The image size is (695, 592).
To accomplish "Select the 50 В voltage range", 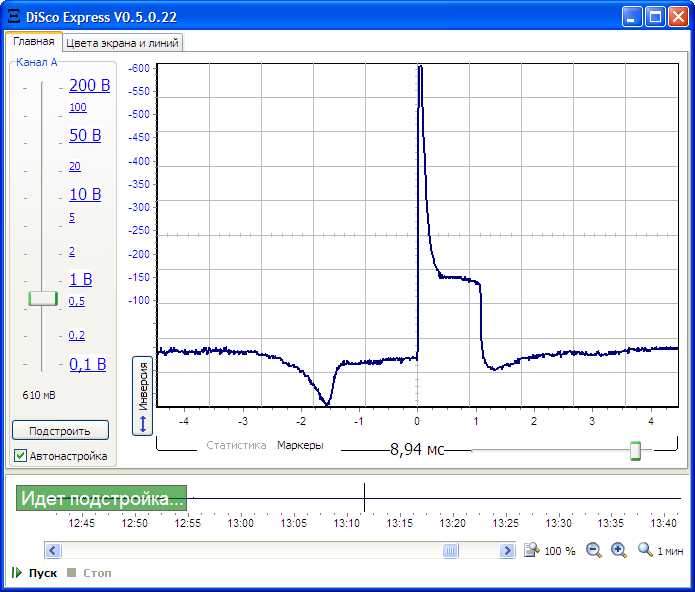I will (85, 135).
